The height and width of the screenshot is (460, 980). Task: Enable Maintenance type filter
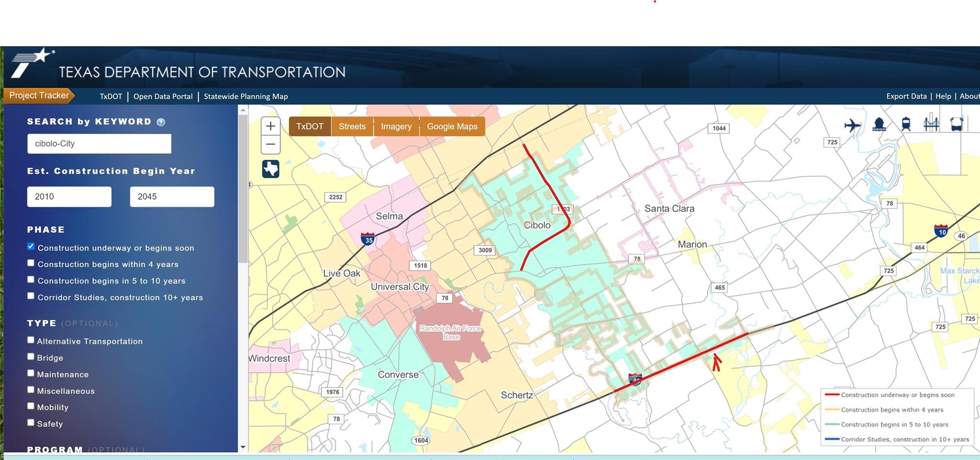31,373
